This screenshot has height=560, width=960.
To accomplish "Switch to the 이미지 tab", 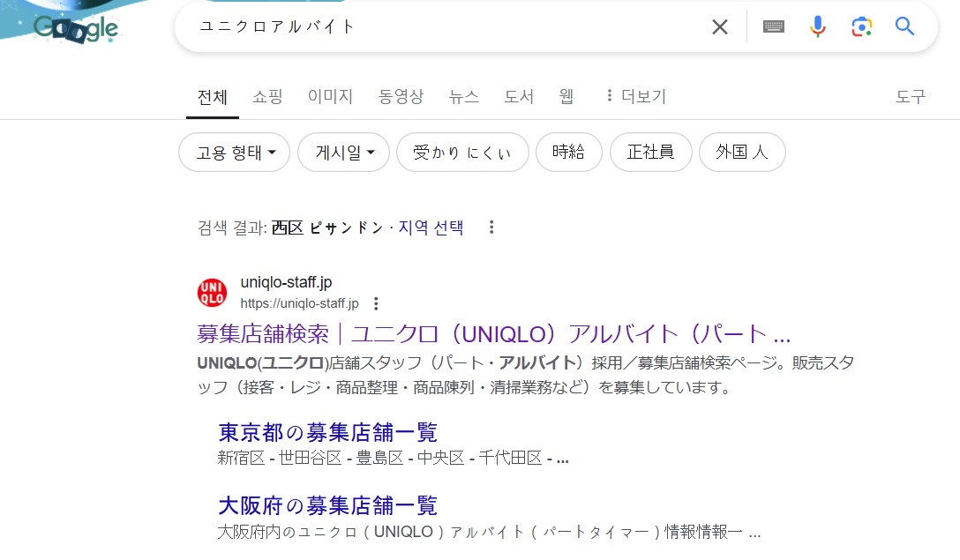I will pos(330,97).
